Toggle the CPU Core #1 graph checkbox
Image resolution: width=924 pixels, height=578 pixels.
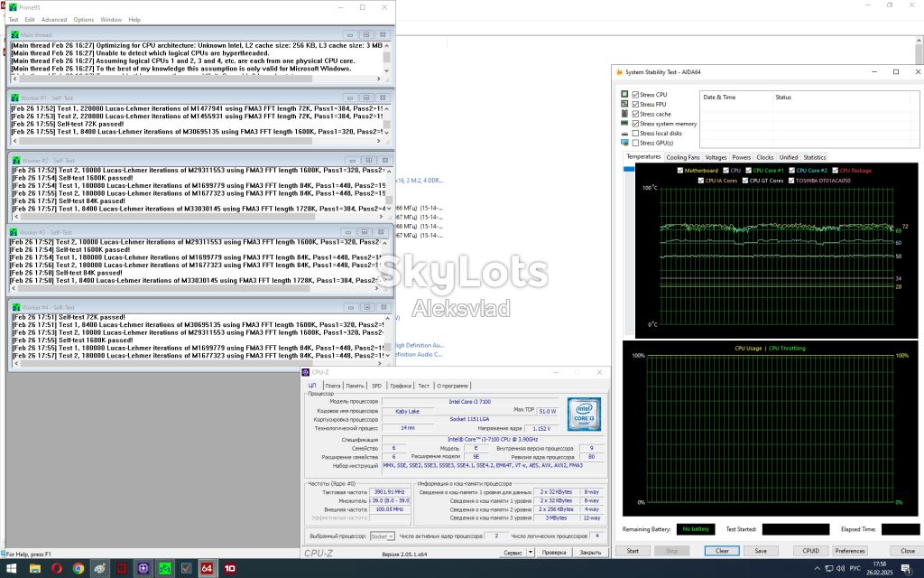tap(748, 171)
